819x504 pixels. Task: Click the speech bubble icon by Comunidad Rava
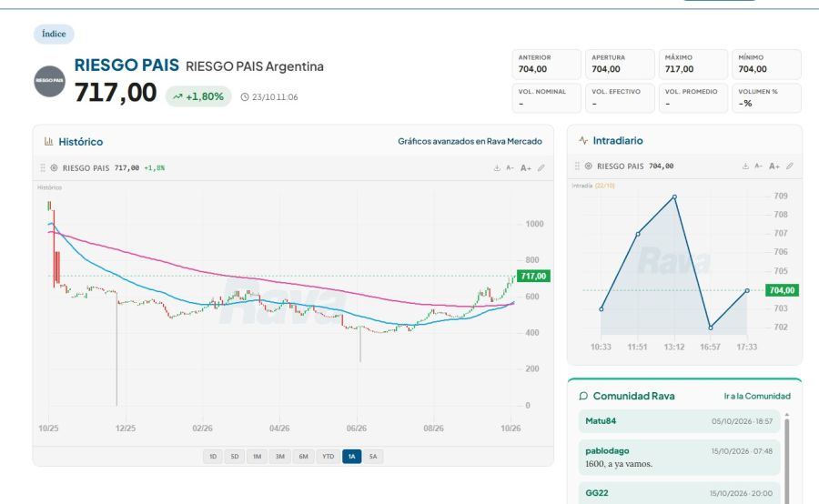pyautogui.click(x=583, y=396)
